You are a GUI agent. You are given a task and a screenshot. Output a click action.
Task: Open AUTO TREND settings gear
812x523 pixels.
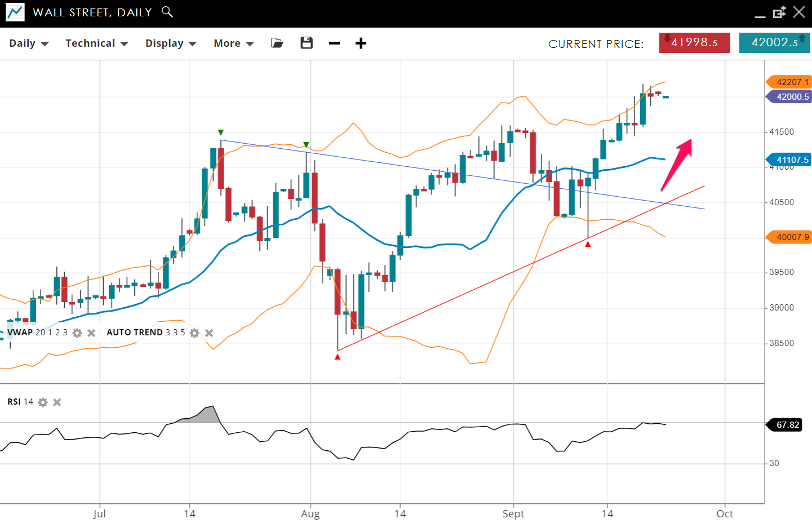point(194,333)
